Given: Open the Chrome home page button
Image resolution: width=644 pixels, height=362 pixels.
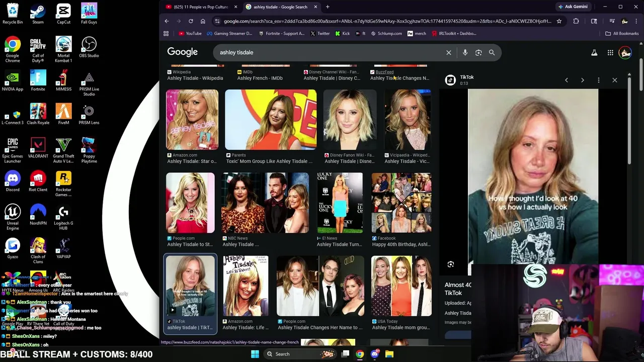Looking at the screenshot, I should coord(203,21).
